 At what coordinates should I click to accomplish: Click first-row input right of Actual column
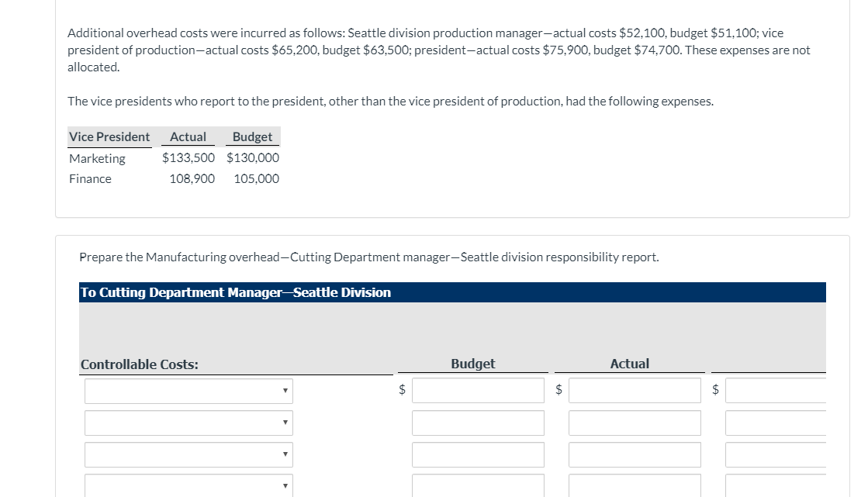776,391
